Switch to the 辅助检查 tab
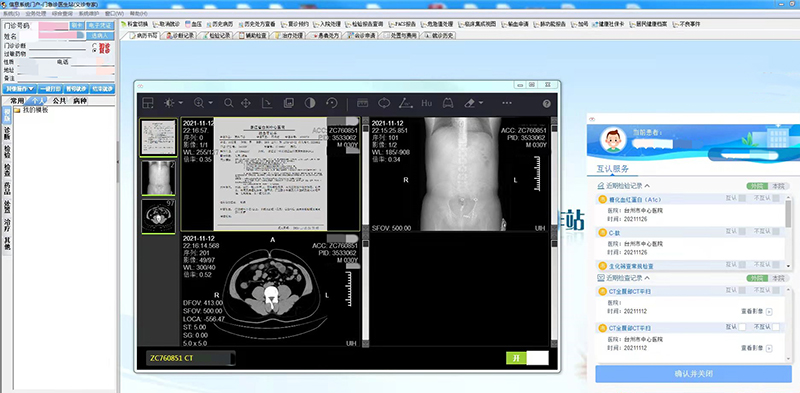800x393 pixels. [253, 36]
